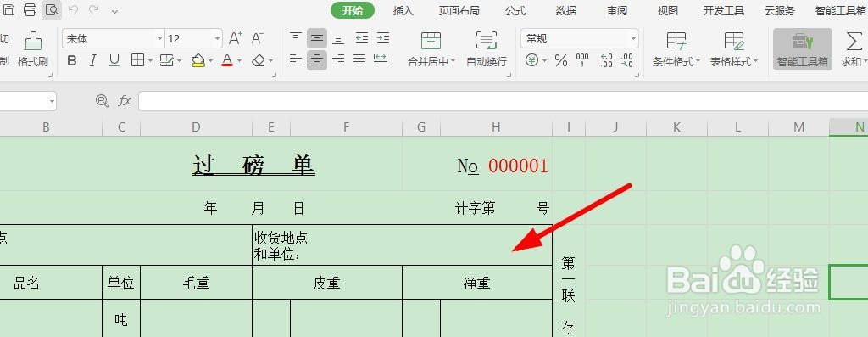This screenshot has height=337, width=868.
Task: Expand quick access toolbar customize arrow
Action: pyautogui.click(x=114, y=10)
